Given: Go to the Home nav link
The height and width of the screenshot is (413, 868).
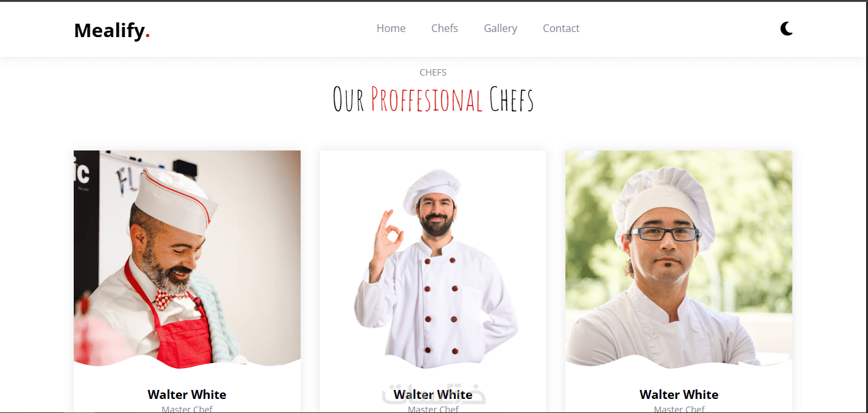Looking at the screenshot, I should point(391,28).
